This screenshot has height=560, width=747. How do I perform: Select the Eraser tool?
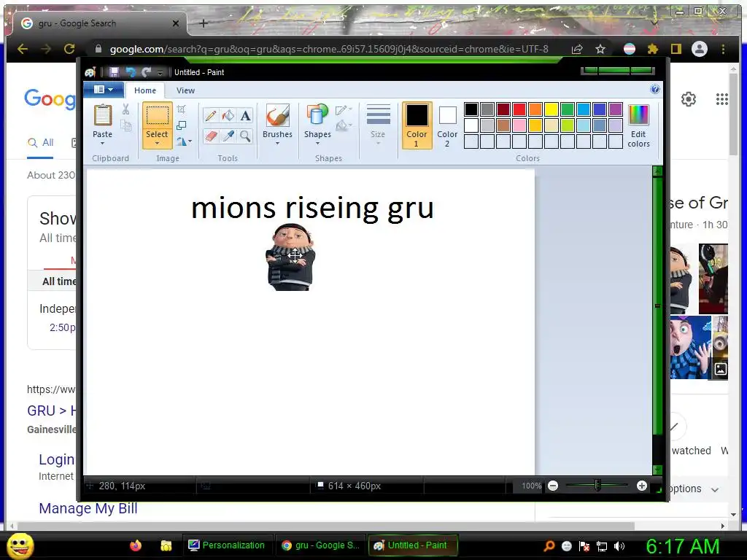pos(211,136)
